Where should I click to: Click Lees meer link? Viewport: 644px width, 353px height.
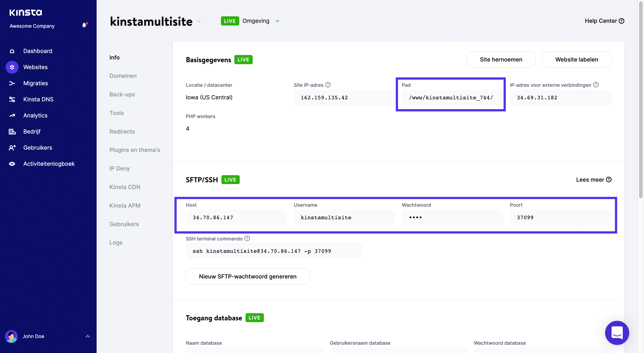593,180
